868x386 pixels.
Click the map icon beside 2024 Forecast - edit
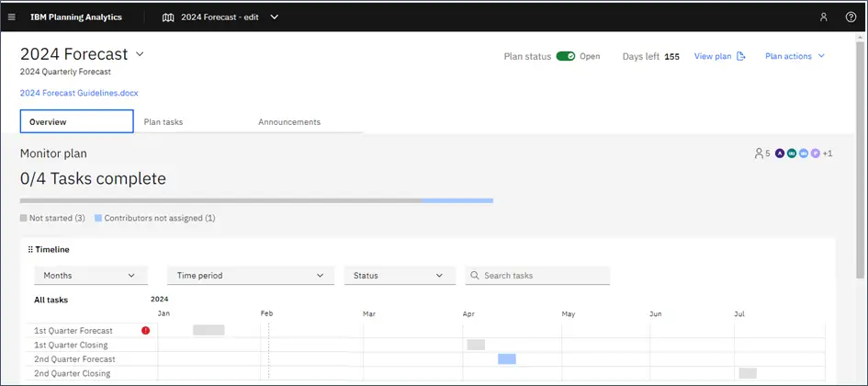tap(168, 17)
